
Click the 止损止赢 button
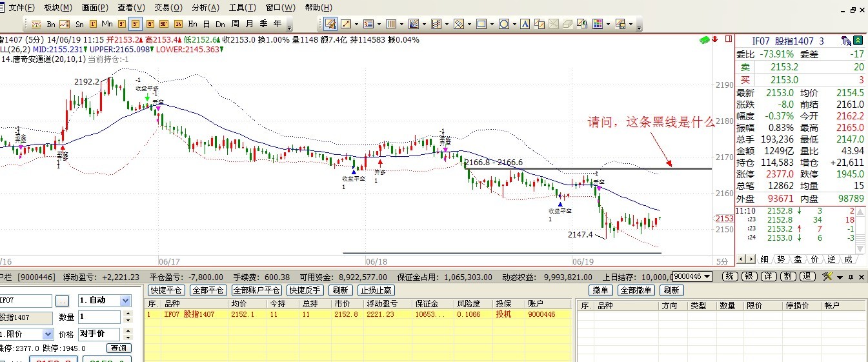tap(376, 290)
